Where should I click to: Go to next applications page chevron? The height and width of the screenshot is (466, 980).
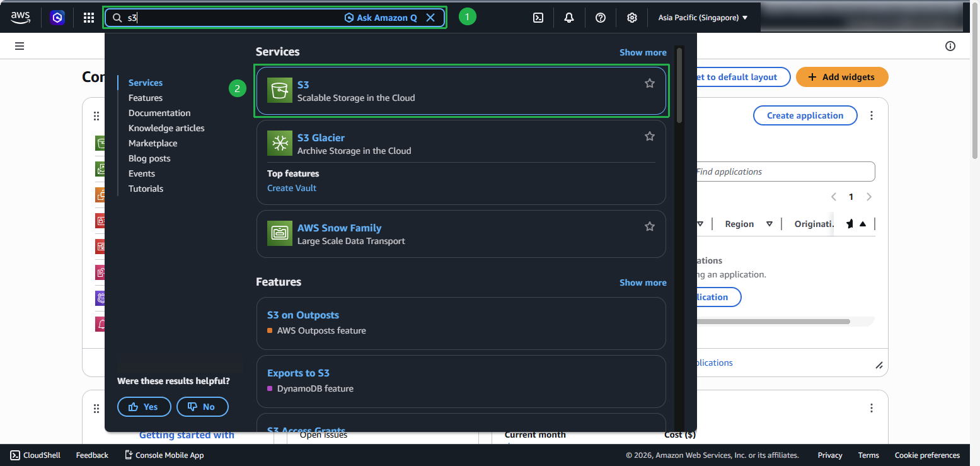(869, 197)
